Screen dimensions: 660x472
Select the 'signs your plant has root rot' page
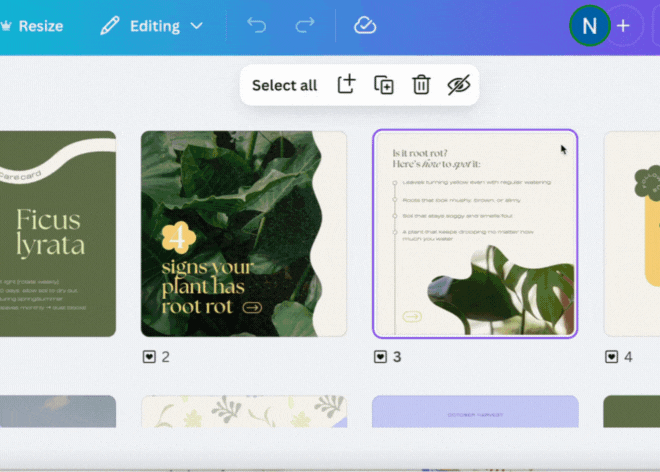[x=243, y=234]
